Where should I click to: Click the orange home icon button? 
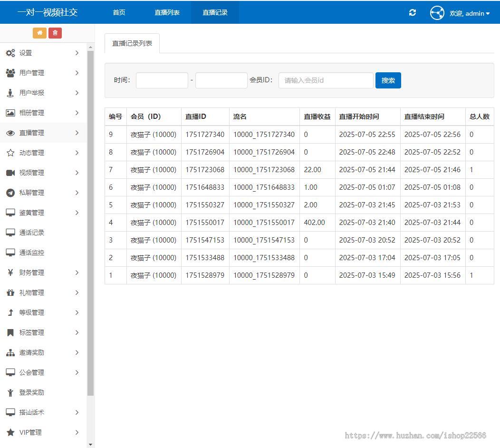[39, 33]
